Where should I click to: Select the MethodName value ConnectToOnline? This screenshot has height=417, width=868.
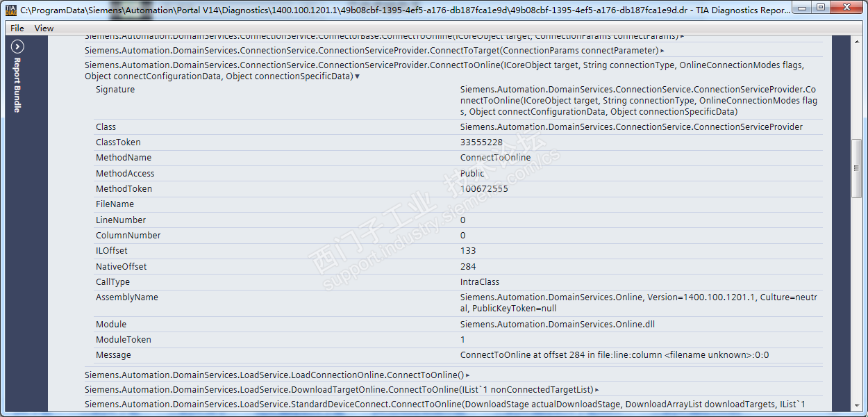click(495, 158)
